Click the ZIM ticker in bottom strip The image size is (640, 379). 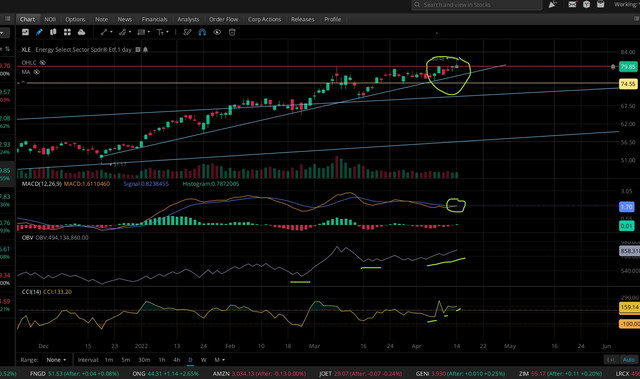524,373
